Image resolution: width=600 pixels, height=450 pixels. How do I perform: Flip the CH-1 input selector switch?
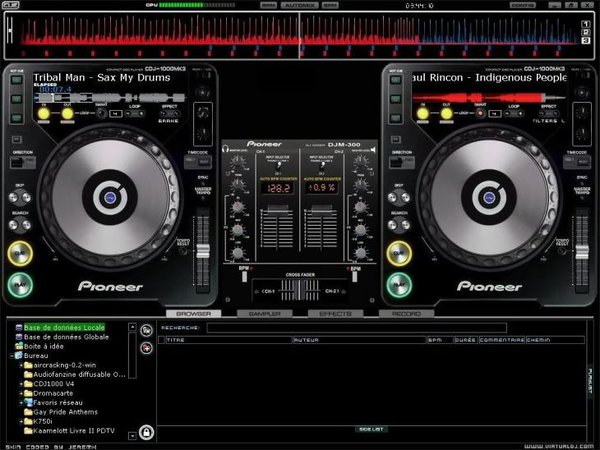(279, 166)
